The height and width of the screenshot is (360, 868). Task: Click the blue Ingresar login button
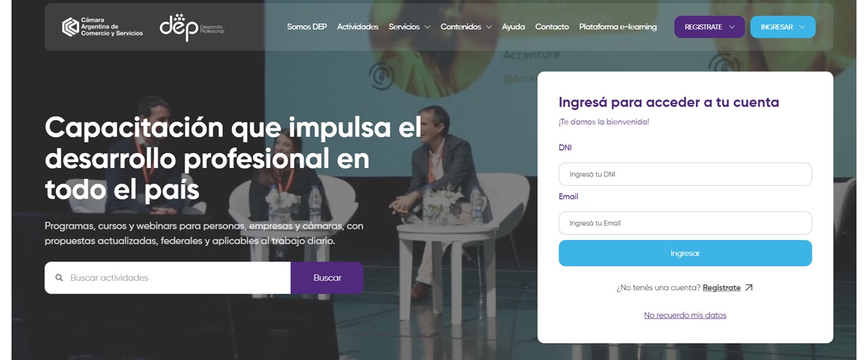tap(685, 253)
